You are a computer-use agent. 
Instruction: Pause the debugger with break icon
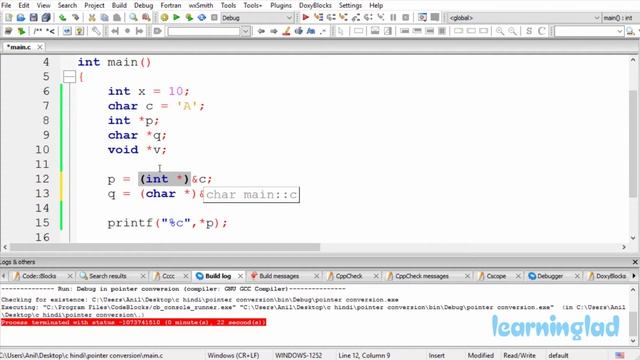click(x=393, y=18)
